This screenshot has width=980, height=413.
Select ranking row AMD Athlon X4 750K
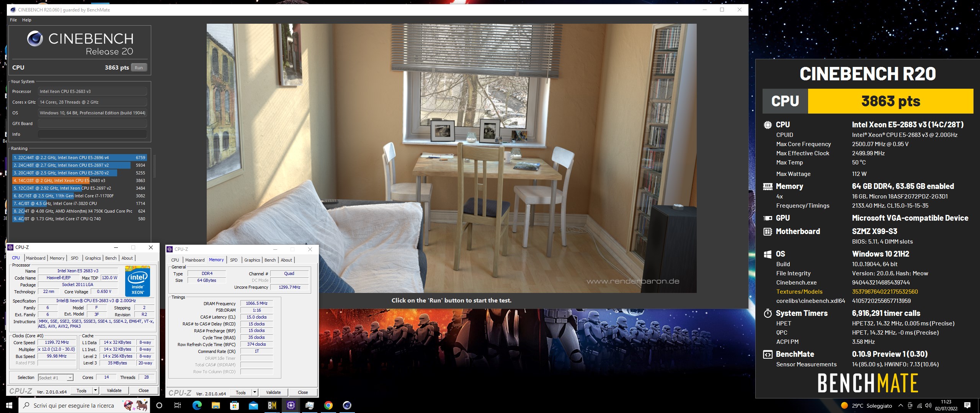click(79, 211)
